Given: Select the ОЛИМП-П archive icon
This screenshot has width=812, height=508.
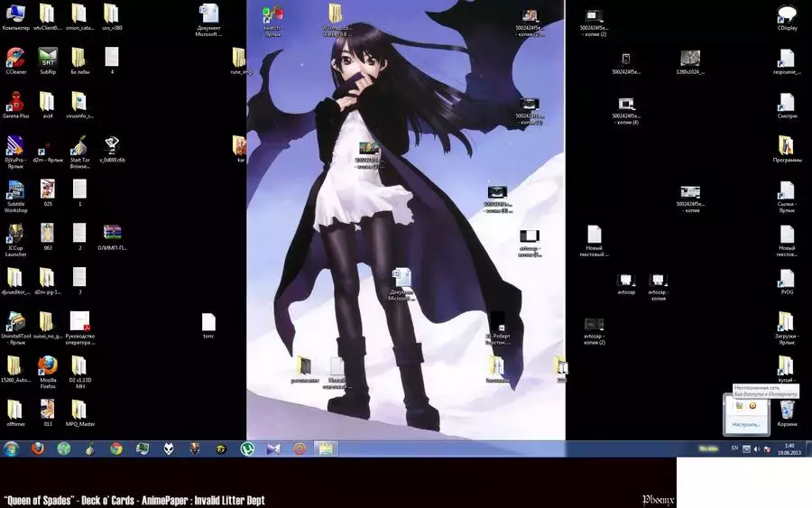Looking at the screenshot, I should click(x=112, y=237).
